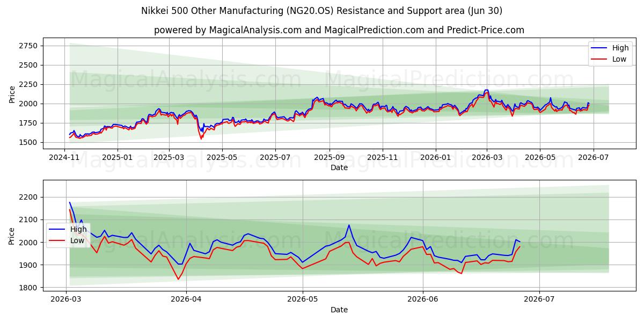
Task: Click the '2026-04' tick label in the bottom chart
Action: coord(186,300)
